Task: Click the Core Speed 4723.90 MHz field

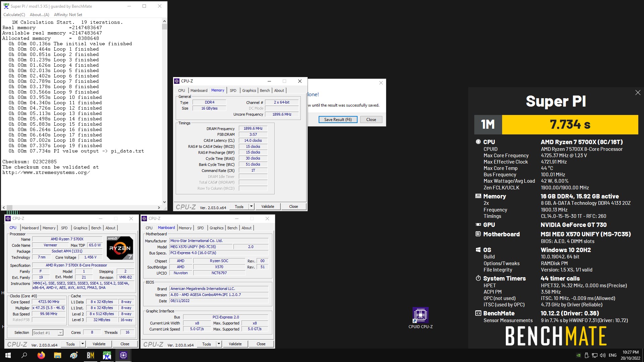Action: (49, 302)
